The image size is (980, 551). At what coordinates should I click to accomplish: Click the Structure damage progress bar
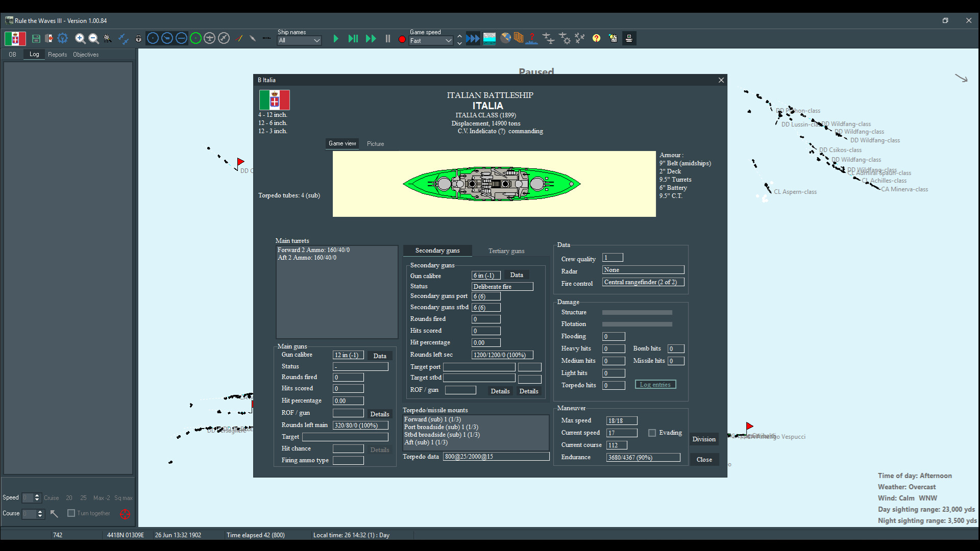636,312
